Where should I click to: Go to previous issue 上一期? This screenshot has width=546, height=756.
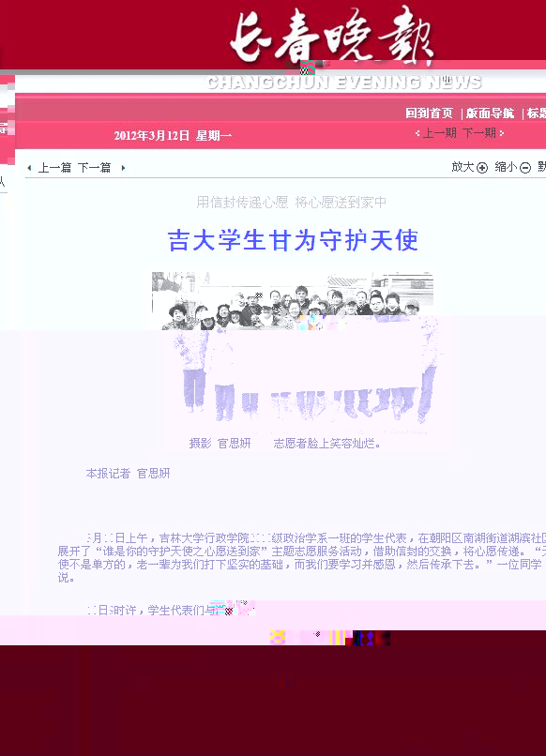pyautogui.click(x=439, y=133)
